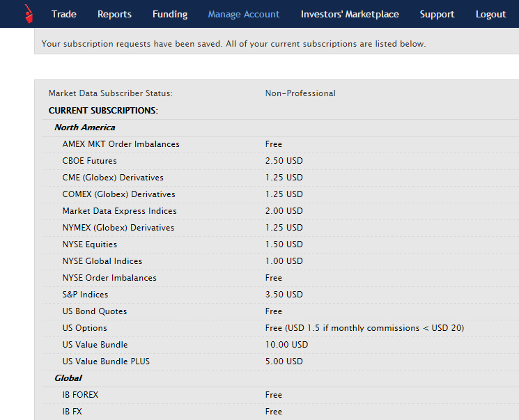The width and height of the screenshot is (519, 420).
Task: Open the Trade menu
Action: (64, 14)
